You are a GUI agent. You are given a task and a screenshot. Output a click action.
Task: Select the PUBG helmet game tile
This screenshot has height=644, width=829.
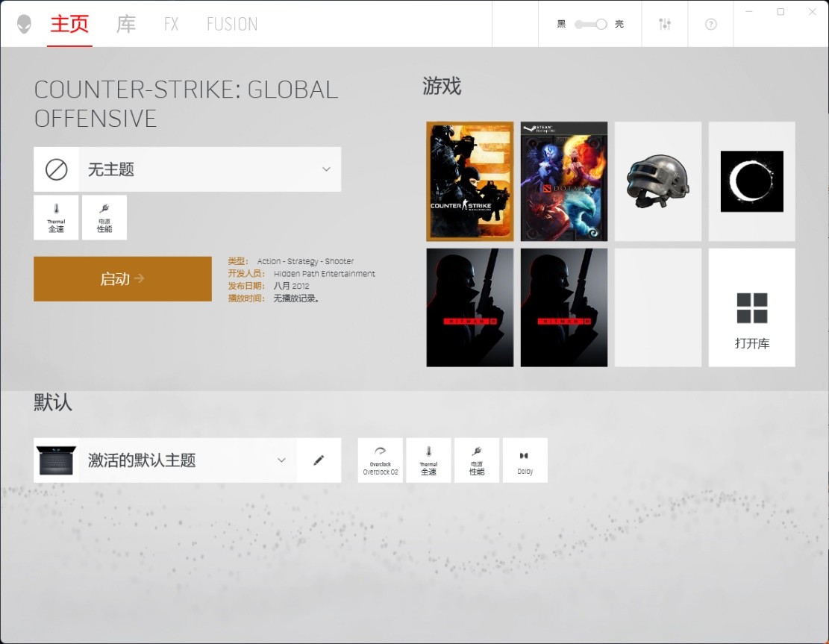pos(658,181)
